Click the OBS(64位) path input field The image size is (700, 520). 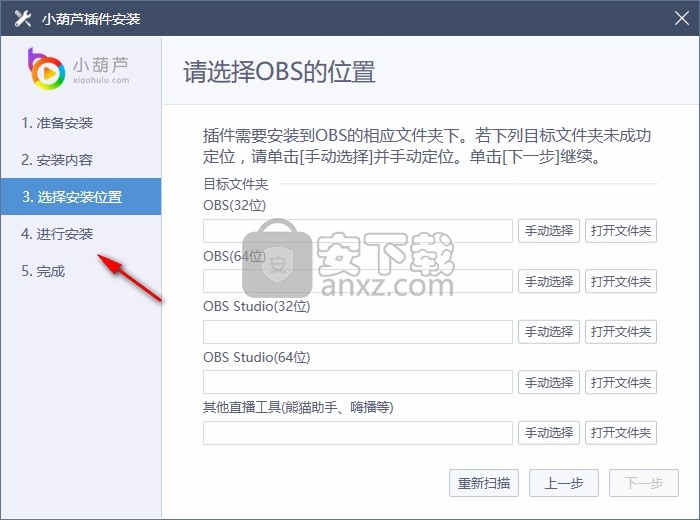358,281
